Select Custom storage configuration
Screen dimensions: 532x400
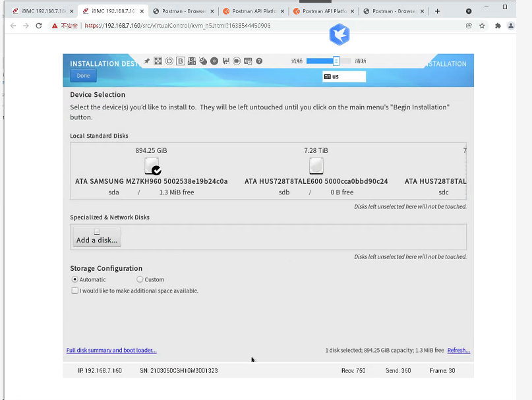pyautogui.click(x=140, y=279)
